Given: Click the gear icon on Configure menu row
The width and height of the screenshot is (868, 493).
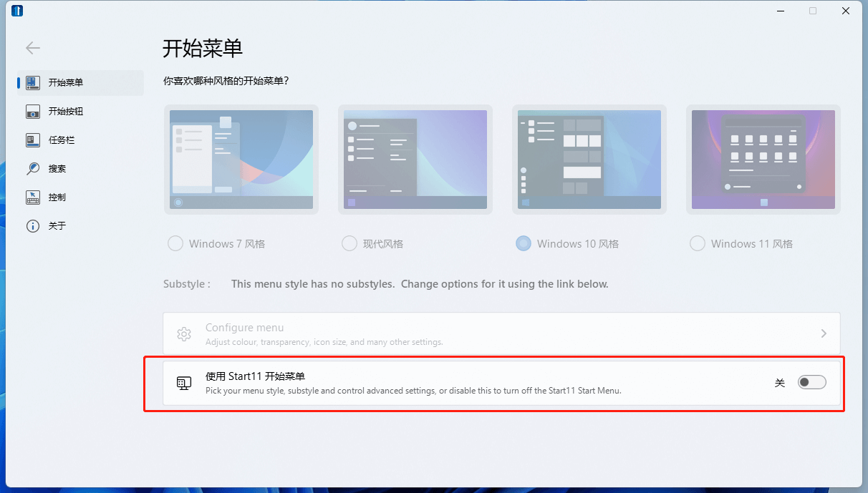Looking at the screenshot, I should pyautogui.click(x=184, y=333).
